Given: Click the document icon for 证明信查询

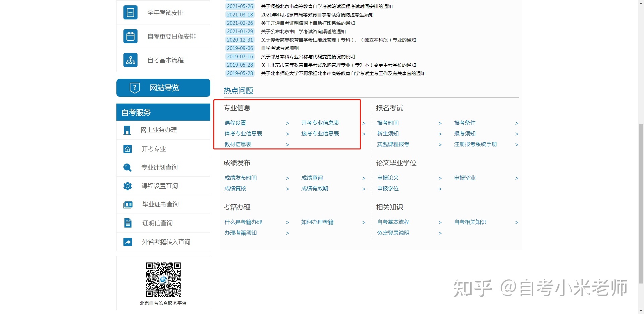Looking at the screenshot, I should click(x=128, y=223).
